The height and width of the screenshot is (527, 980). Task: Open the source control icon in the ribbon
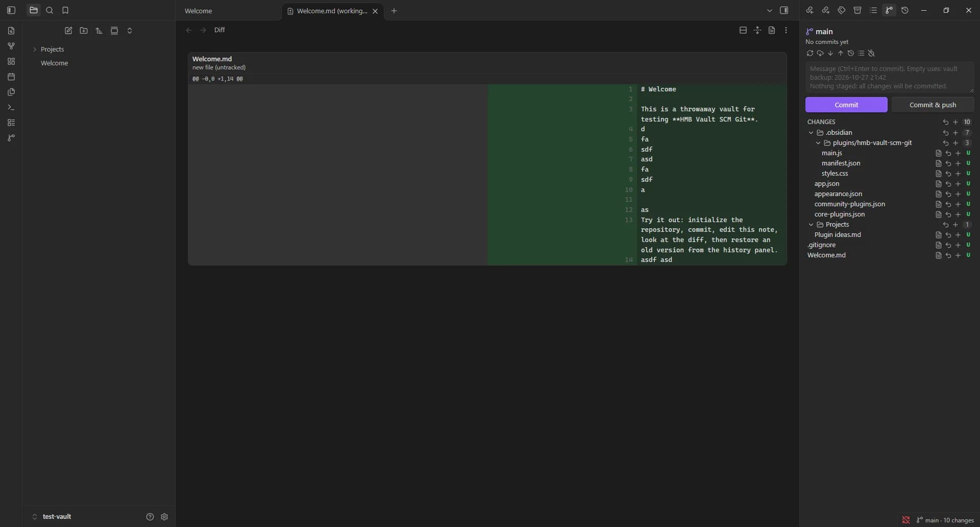pyautogui.click(x=11, y=138)
